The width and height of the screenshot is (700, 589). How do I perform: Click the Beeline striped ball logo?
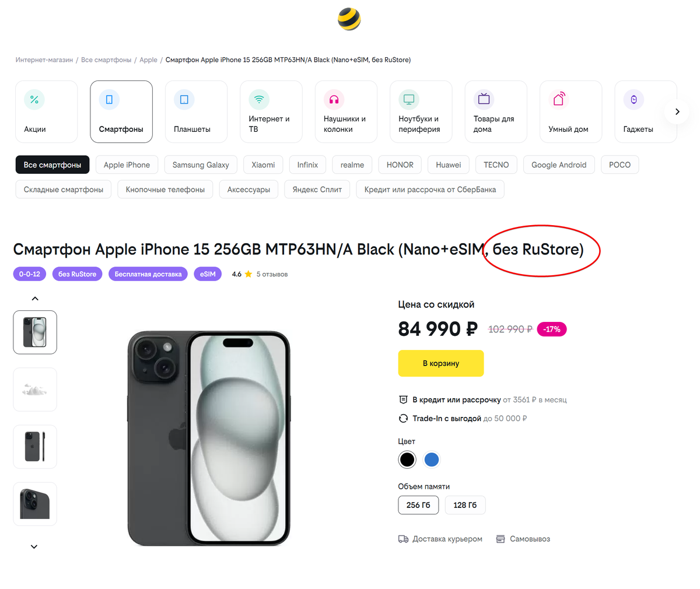coord(349,19)
